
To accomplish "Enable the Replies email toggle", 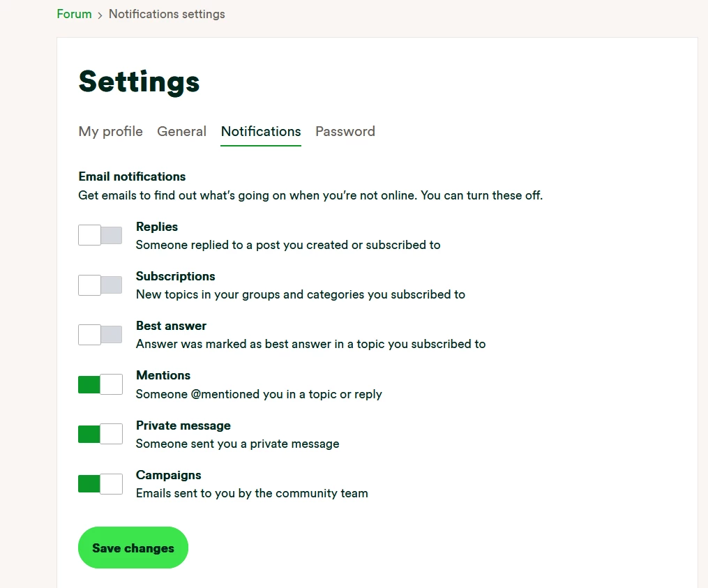I will click(x=100, y=236).
